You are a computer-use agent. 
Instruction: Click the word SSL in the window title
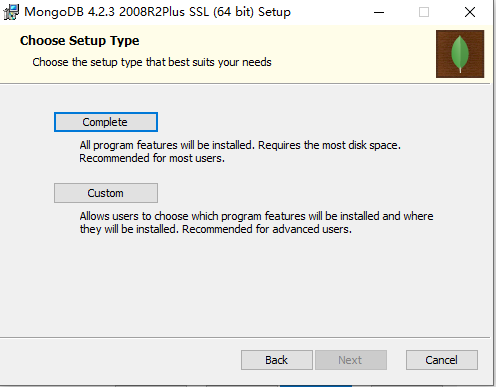[199, 12]
